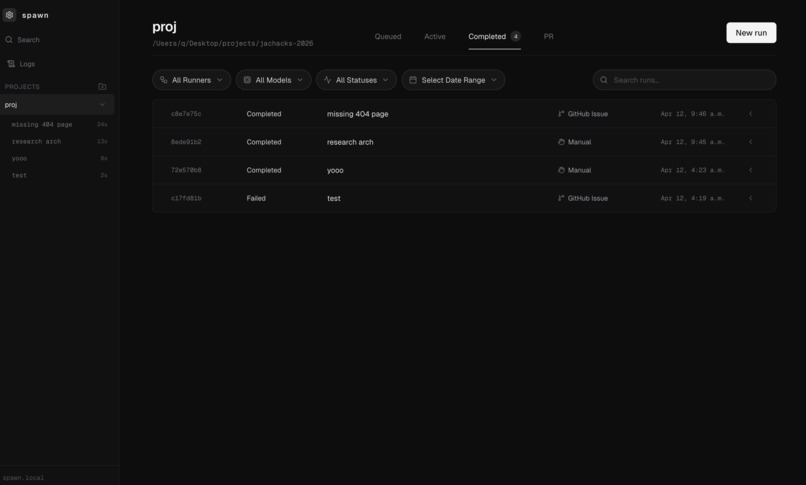Click the project path text under proj
806x485 pixels.
pos(232,44)
